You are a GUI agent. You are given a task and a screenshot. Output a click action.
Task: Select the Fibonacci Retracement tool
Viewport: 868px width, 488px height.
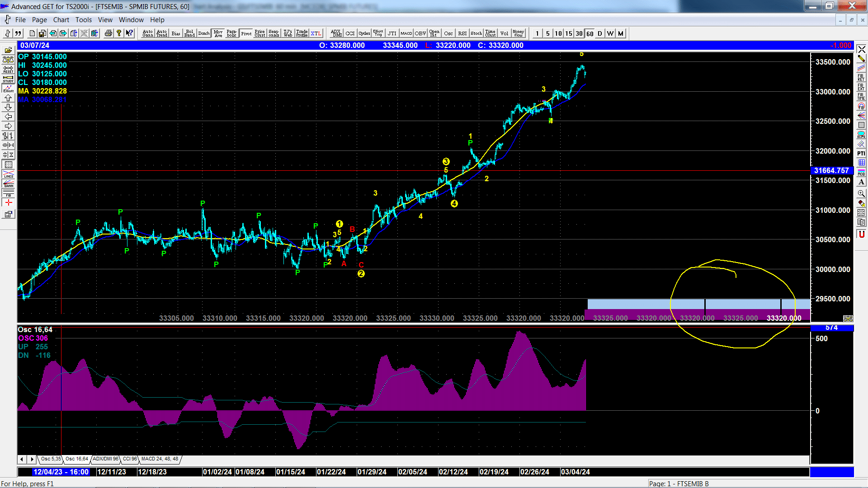tap(861, 78)
